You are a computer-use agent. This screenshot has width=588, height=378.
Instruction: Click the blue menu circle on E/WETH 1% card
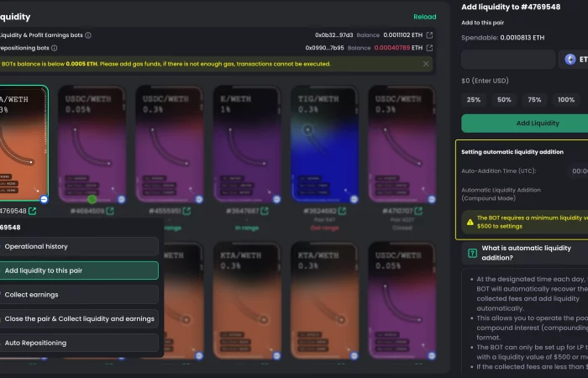pos(276,200)
